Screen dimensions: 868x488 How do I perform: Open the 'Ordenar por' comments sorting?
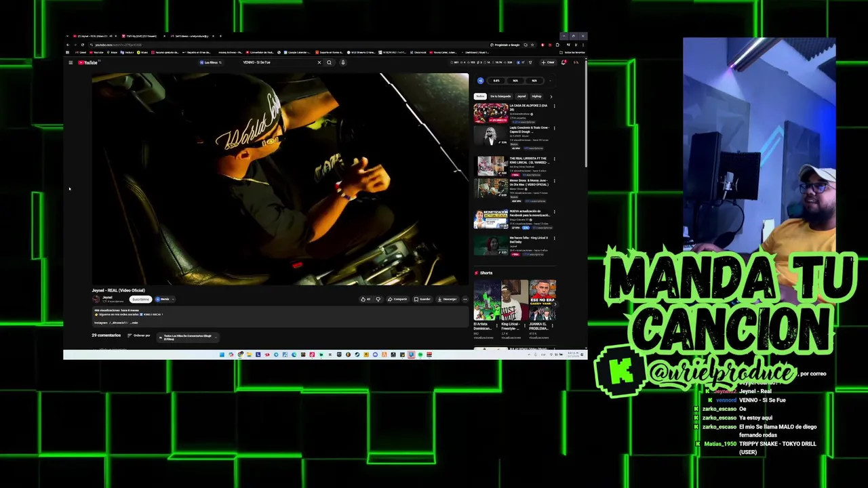(138, 335)
